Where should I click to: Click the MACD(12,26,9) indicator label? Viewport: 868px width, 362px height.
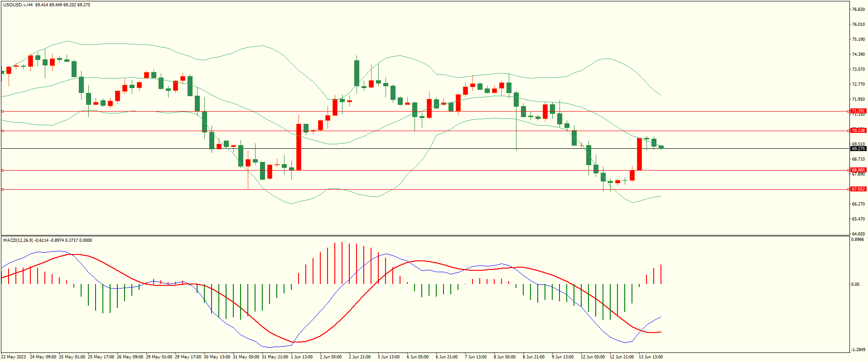(x=18, y=240)
